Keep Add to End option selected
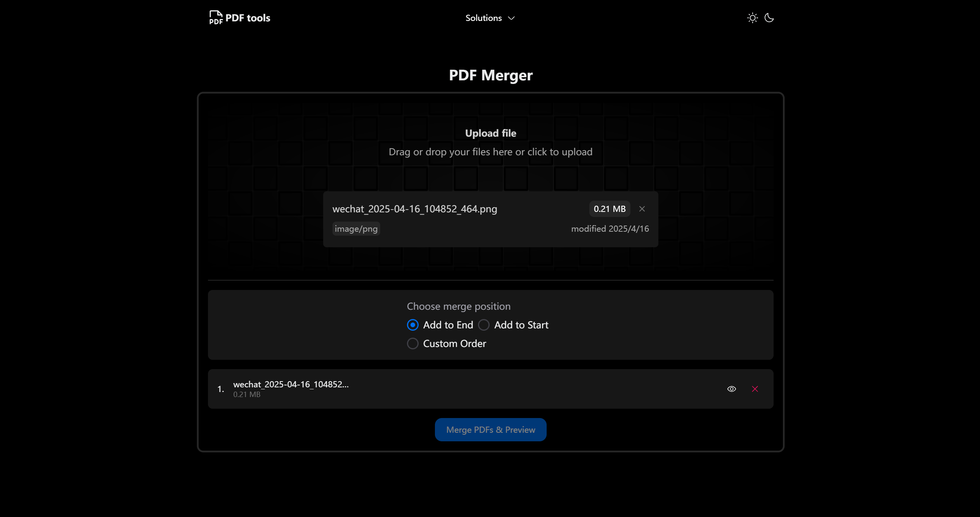Screen dimensions: 980x517 (412, 325)
